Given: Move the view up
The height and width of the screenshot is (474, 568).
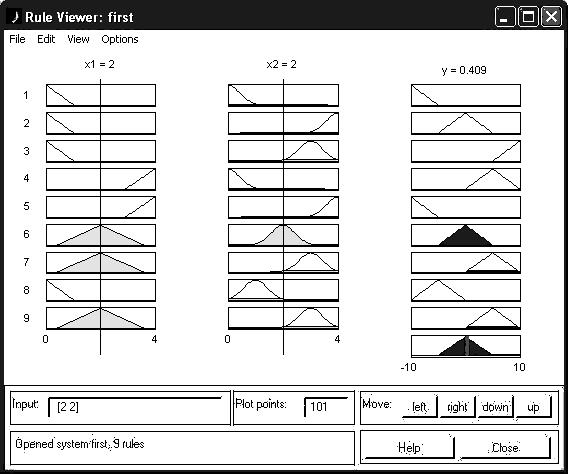Looking at the screenshot, I should click(x=533, y=407).
